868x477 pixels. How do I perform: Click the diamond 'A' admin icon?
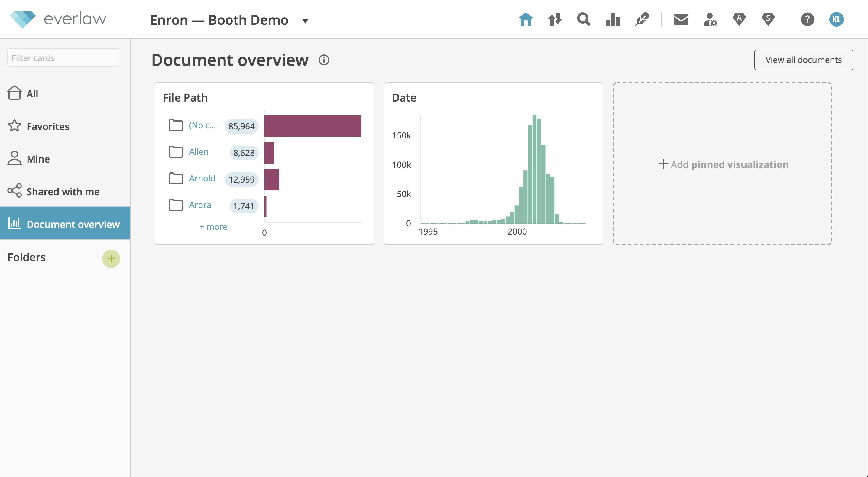[739, 20]
